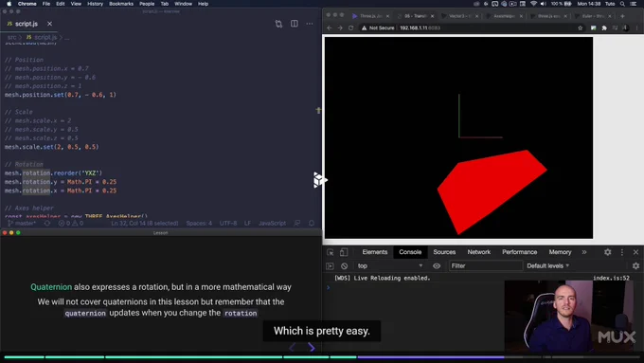This screenshot has width=644, height=363.
Task: Open the Sources DevTools tab
Action: click(x=444, y=252)
